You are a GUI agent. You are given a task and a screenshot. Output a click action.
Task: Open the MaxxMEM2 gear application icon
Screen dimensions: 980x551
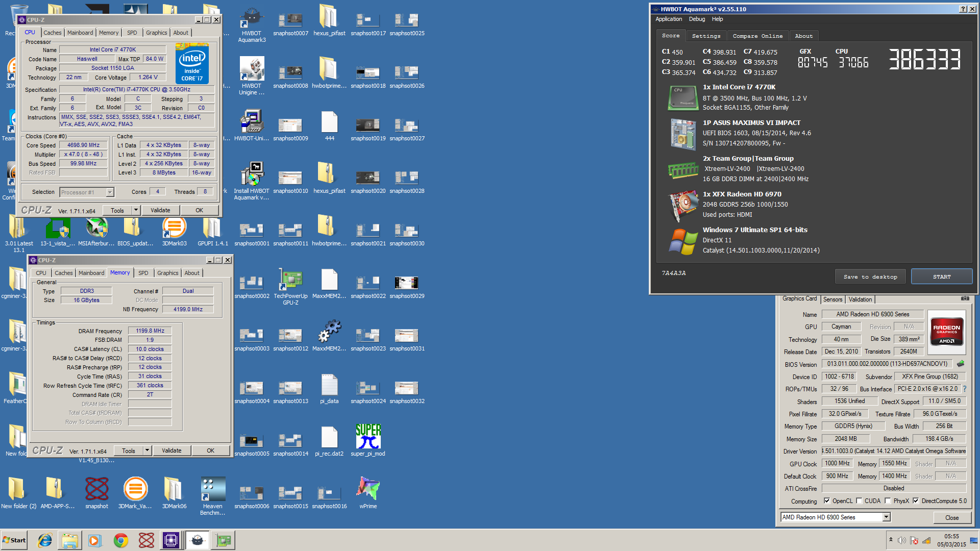pyautogui.click(x=329, y=335)
